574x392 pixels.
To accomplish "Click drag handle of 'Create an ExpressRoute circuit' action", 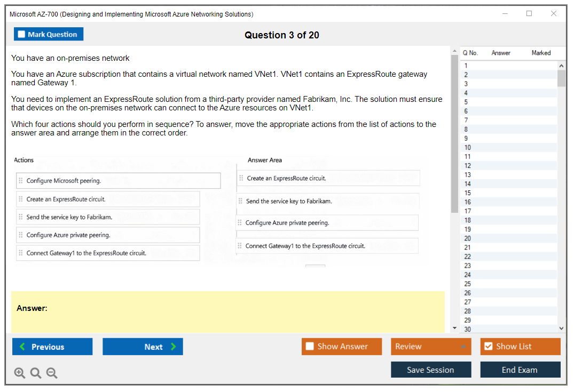I will click(21, 199).
